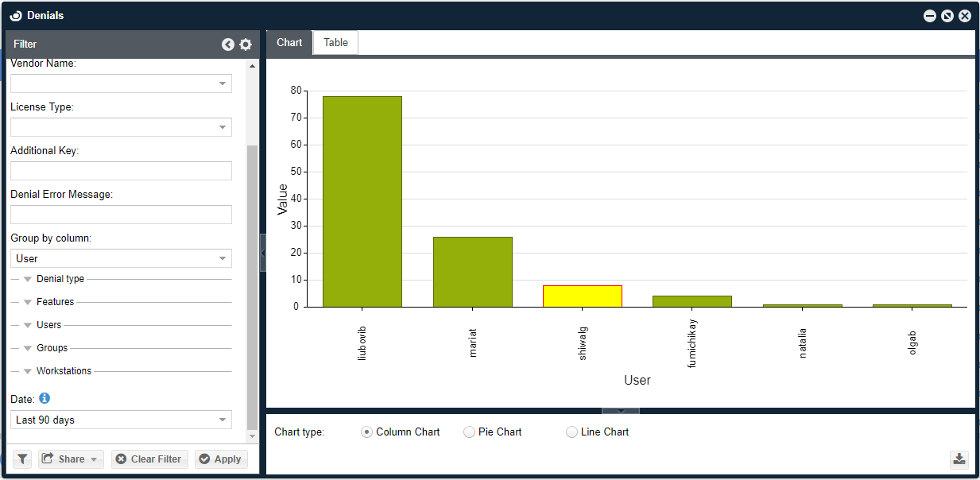Click the Denial Error Message input field
980x480 pixels.
point(121,215)
